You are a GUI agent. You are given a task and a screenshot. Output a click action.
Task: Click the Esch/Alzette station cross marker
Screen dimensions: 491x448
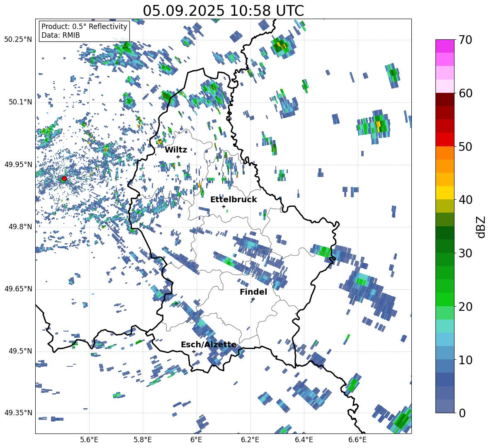pos(194,351)
